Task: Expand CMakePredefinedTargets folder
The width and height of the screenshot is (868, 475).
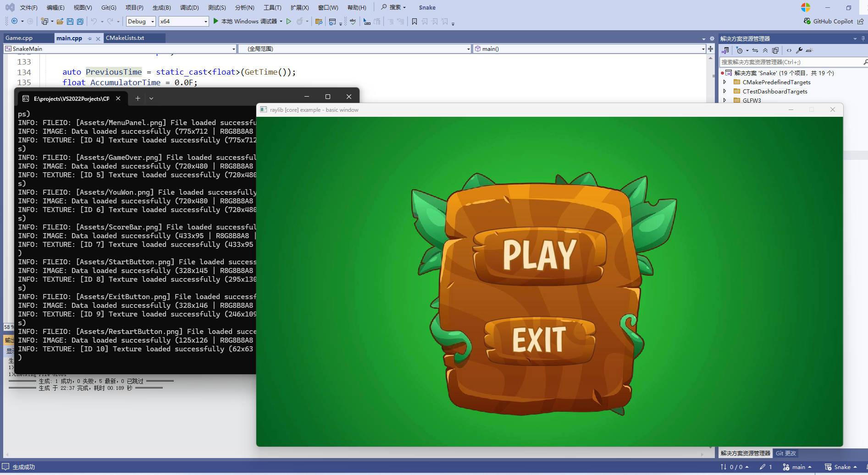Action: (x=724, y=82)
